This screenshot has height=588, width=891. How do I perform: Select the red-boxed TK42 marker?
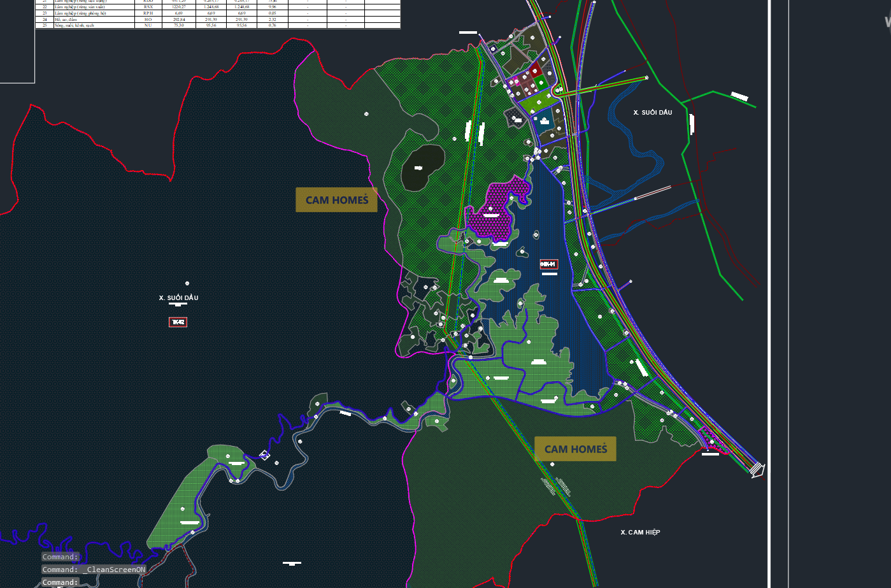(x=178, y=322)
